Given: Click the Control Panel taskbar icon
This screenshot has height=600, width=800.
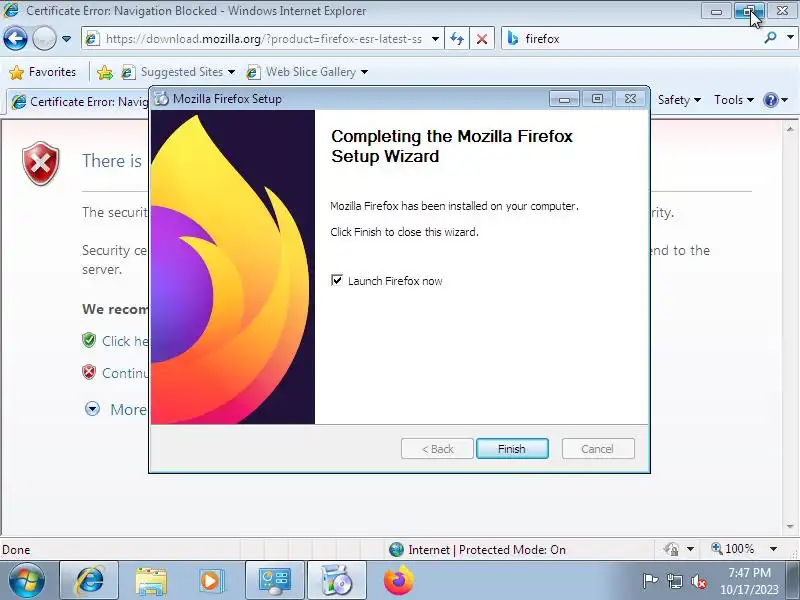Looking at the screenshot, I should coord(275,581).
